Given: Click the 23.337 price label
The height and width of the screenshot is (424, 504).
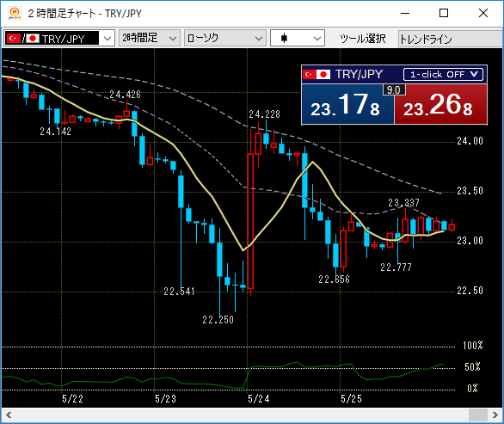Looking at the screenshot, I should click(403, 202).
